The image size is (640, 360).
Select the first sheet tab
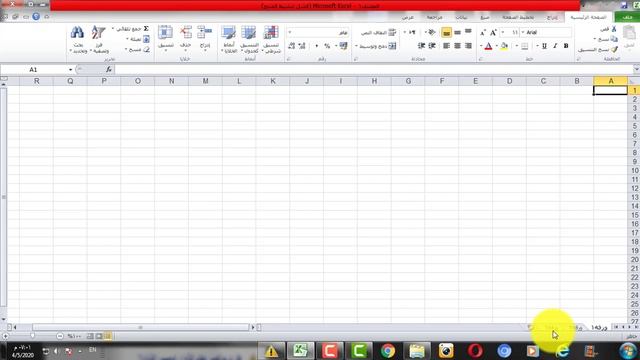[599, 327]
